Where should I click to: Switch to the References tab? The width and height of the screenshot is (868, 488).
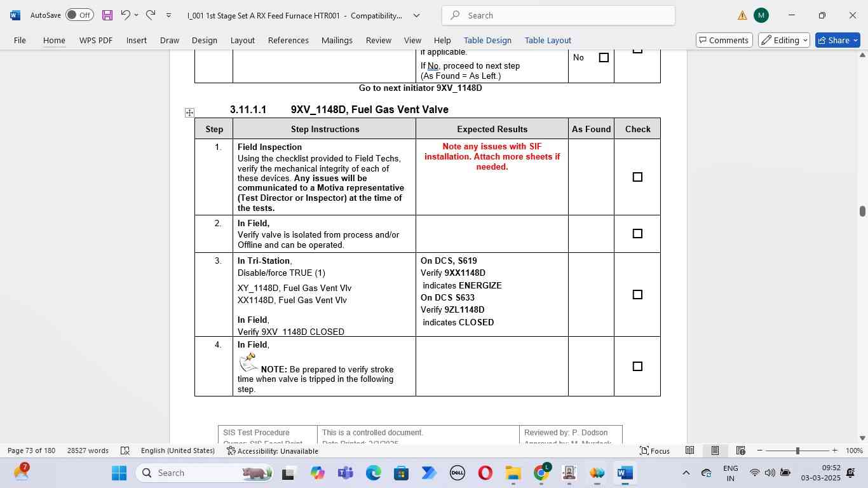pyautogui.click(x=288, y=40)
